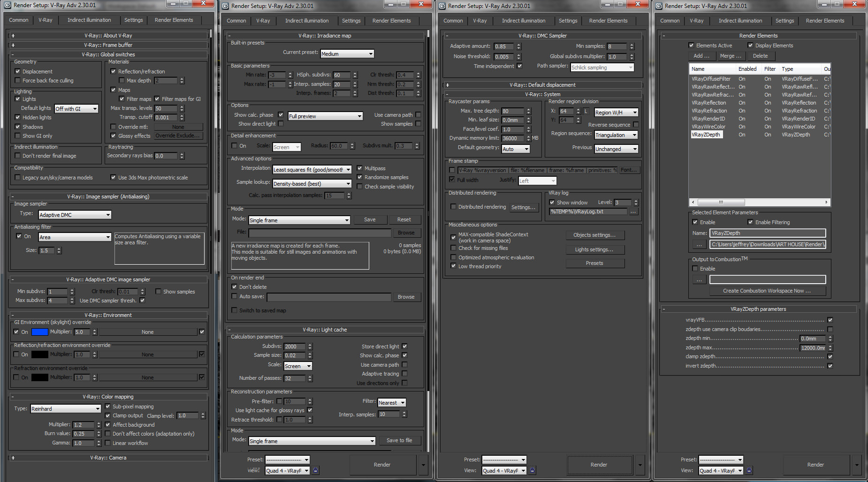868x482 pixels.
Task: Click Add button in Render Elements
Action: 701,56
